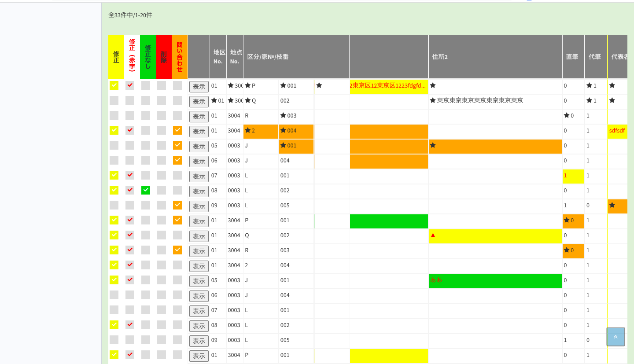Click 表示 button in the ★2 ★004 row
The image size is (634, 364).
pyautogui.click(x=199, y=132)
